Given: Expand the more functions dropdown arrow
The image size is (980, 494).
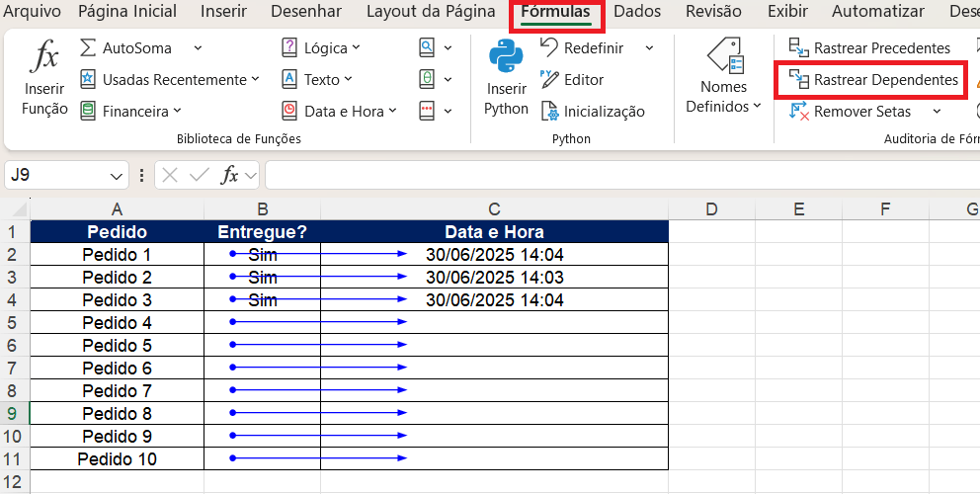Looking at the screenshot, I should (449, 112).
